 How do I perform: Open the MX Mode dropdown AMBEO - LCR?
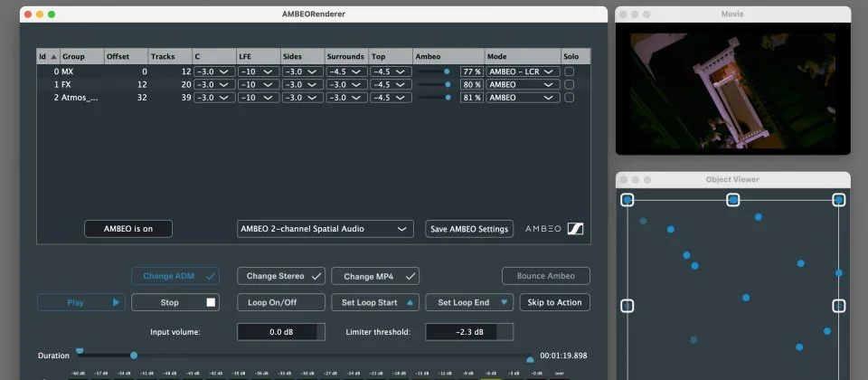(522, 71)
